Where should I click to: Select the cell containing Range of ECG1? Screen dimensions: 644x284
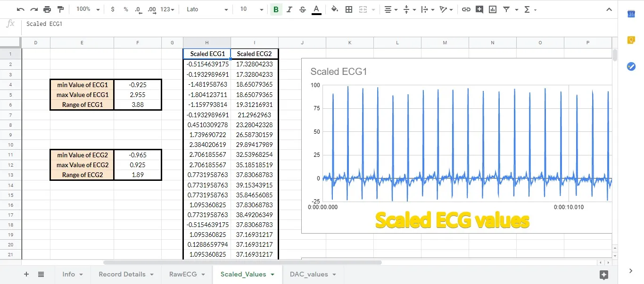(82, 105)
